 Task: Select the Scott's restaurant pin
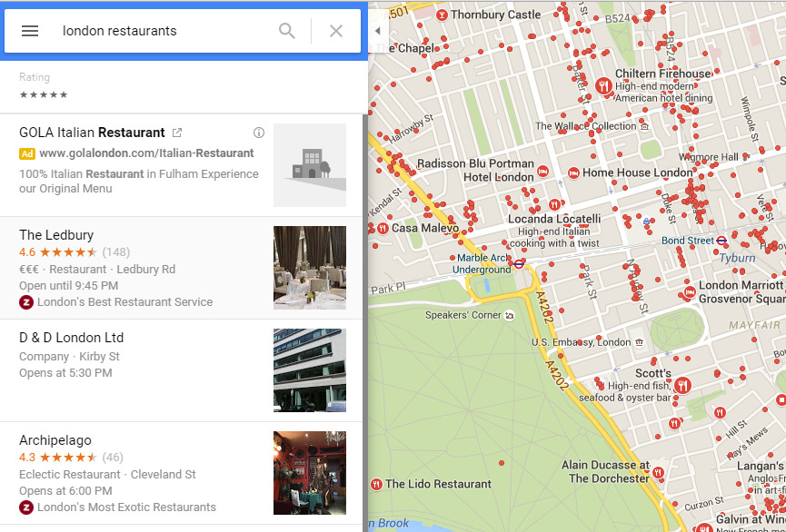point(682,385)
